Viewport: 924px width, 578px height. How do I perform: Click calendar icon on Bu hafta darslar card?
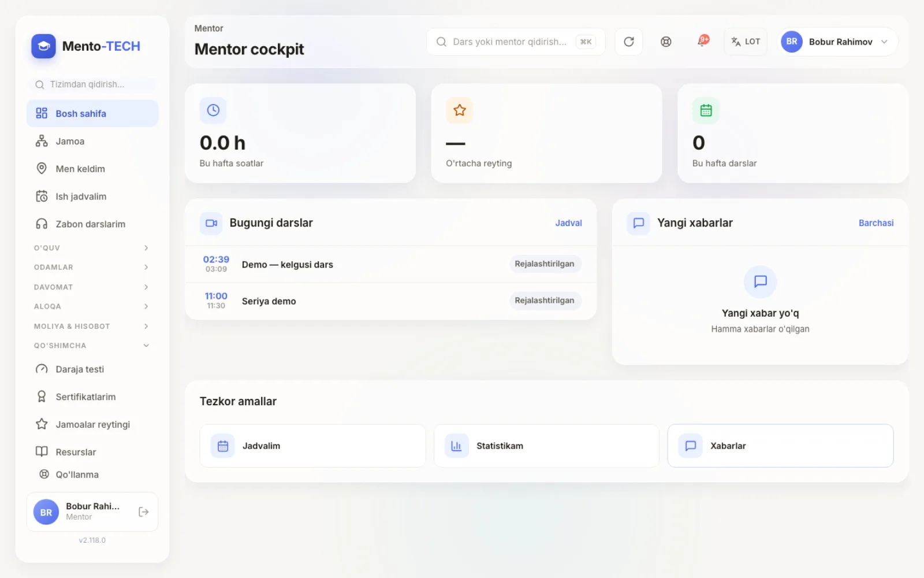point(706,110)
